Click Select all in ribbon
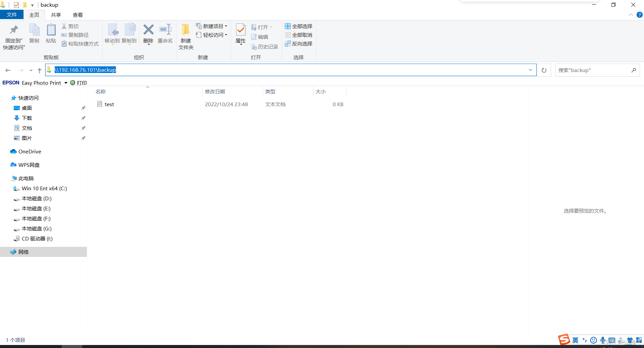The width and height of the screenshot is (644, 348). pos(299,26)
